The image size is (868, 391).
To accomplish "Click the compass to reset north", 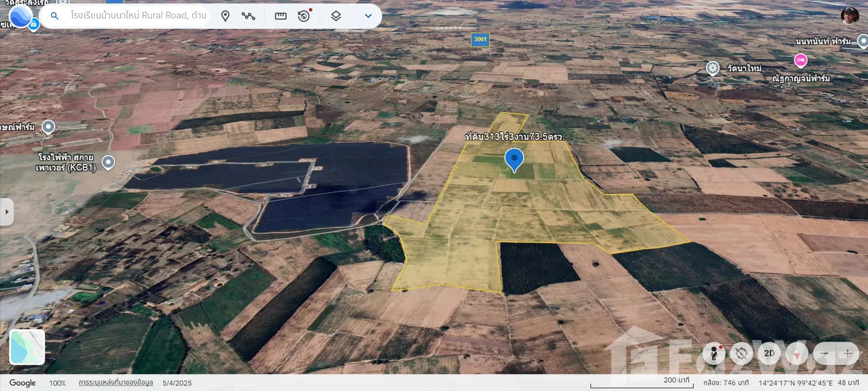I will [797, 353].
